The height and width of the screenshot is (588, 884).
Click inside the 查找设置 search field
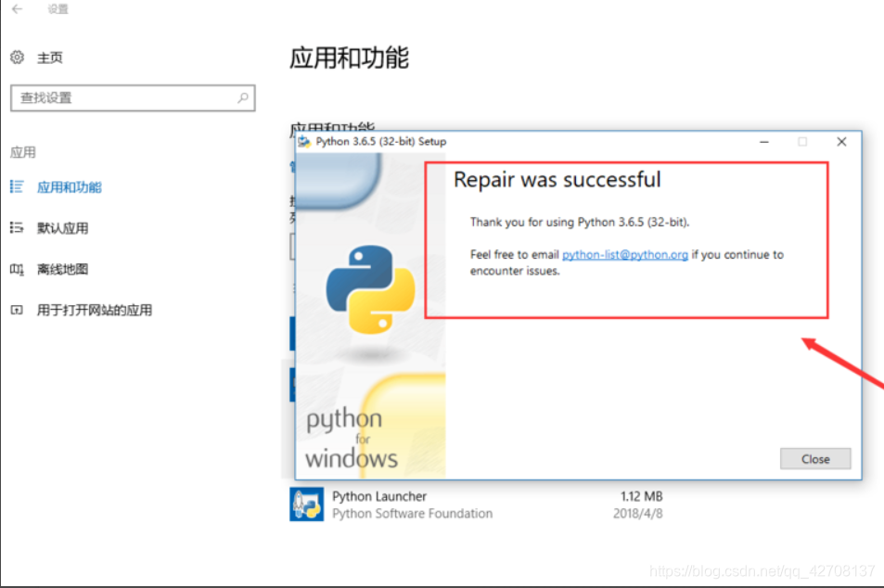coord(121,97)
